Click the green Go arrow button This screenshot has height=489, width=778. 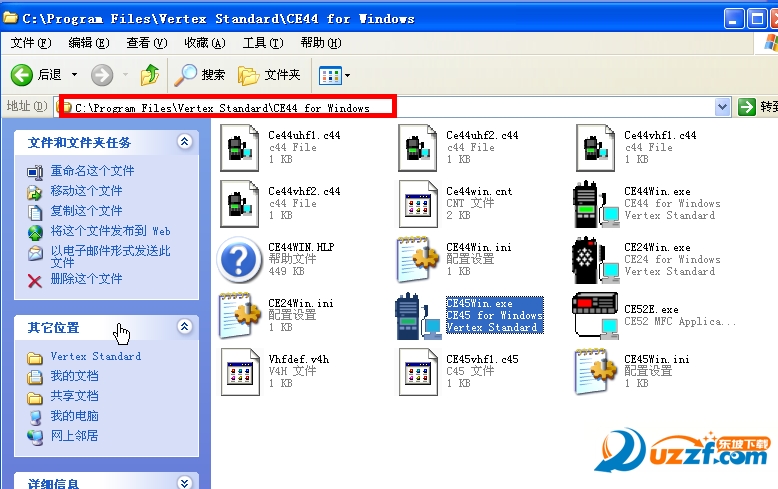[x=747, y=107]
